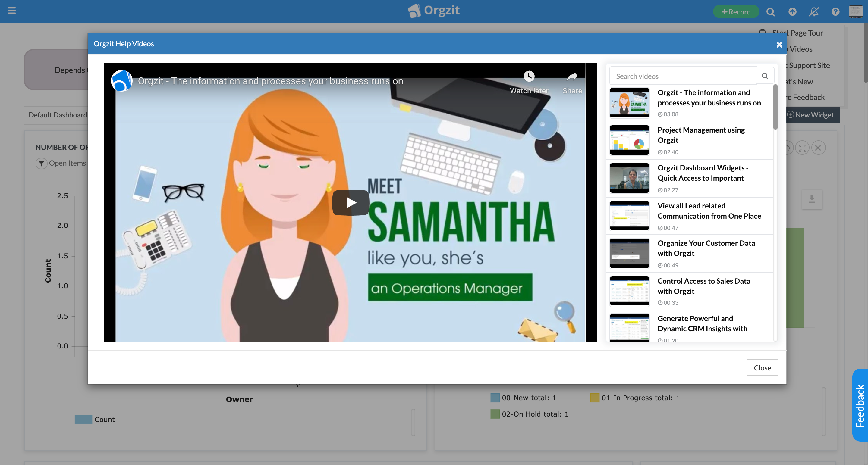Click the page vertical scrollbar
The height and width of the screenshot is (465, 868).
click(x=866, y=52)
